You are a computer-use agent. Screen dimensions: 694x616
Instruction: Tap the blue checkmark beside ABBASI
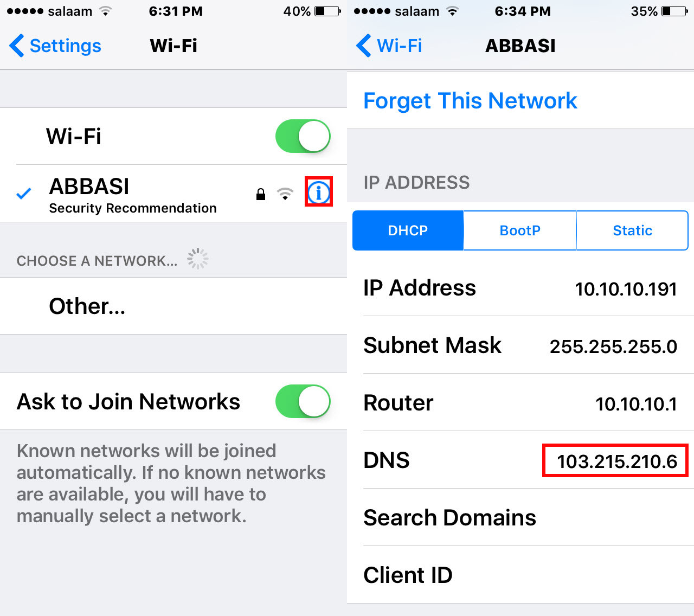point(24,193)
